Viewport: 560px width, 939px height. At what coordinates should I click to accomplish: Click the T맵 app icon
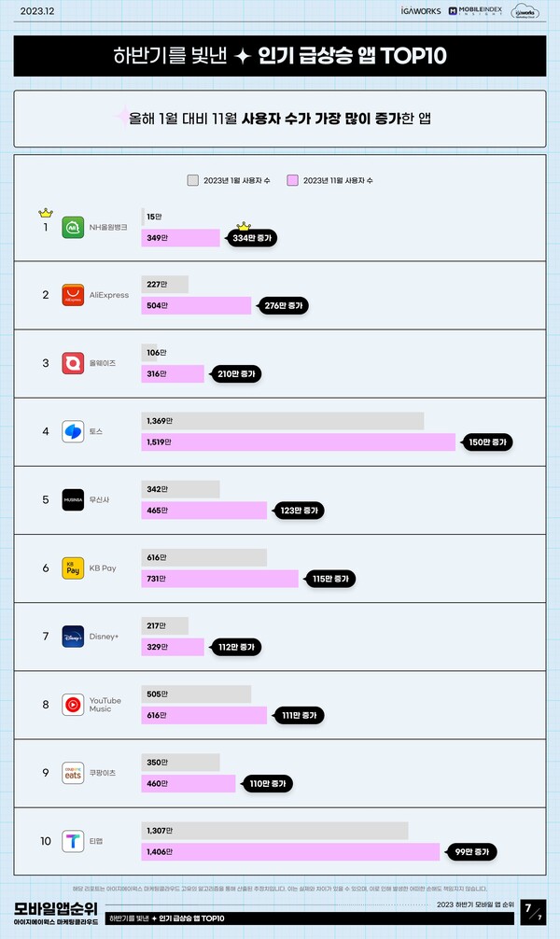pyautogui.click(x=73, y=841)
